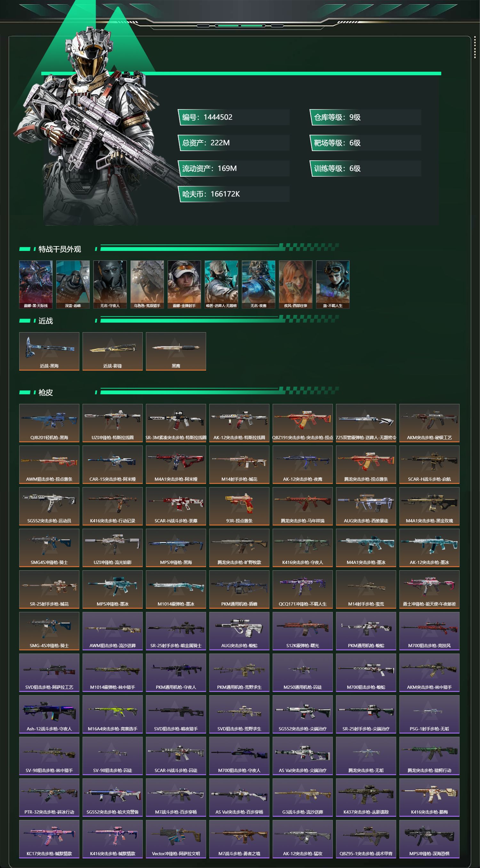
Task: Click the SVD狙击步枪-阿萨拉工艺 skin
Action: point(49,672)
